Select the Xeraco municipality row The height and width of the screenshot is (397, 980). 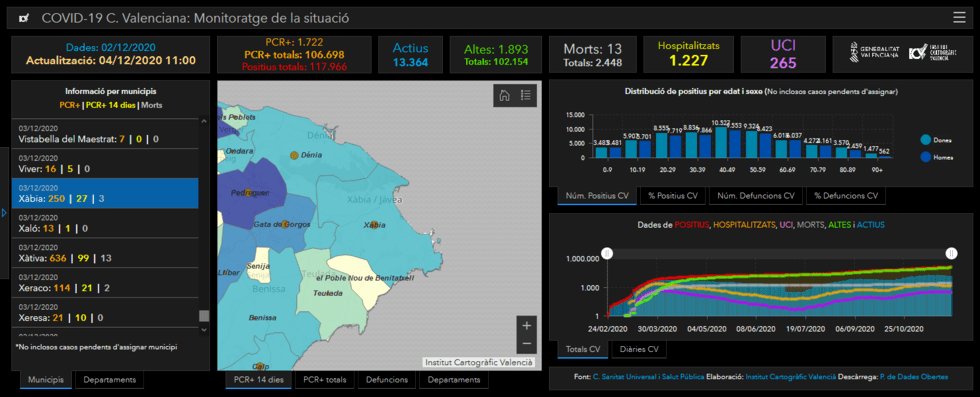(x=105, y=283)
